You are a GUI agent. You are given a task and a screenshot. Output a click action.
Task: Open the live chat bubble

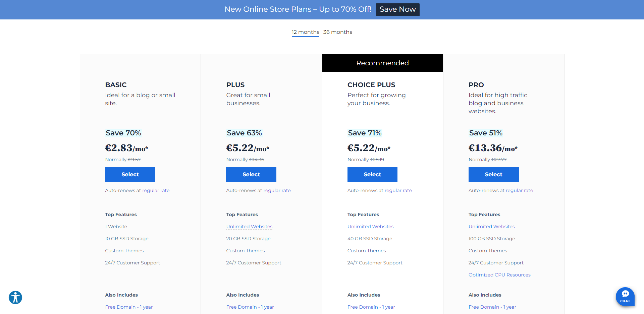tap(625, 296)
